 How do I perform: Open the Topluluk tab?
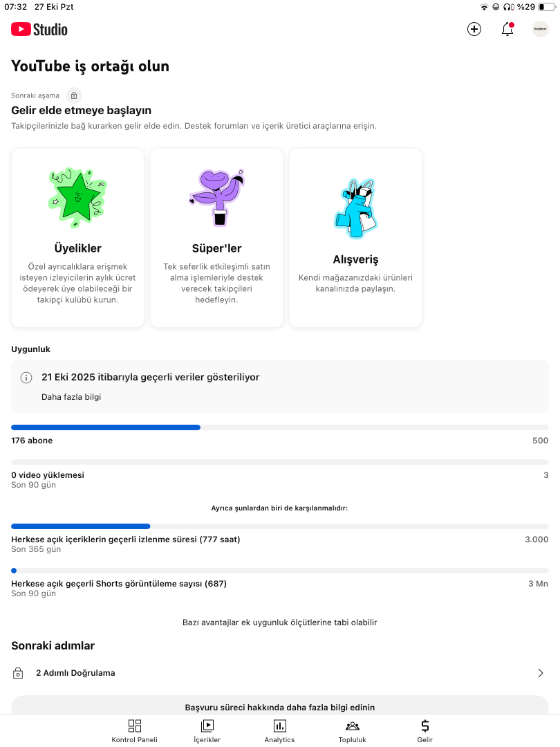[x=352, y=730]
